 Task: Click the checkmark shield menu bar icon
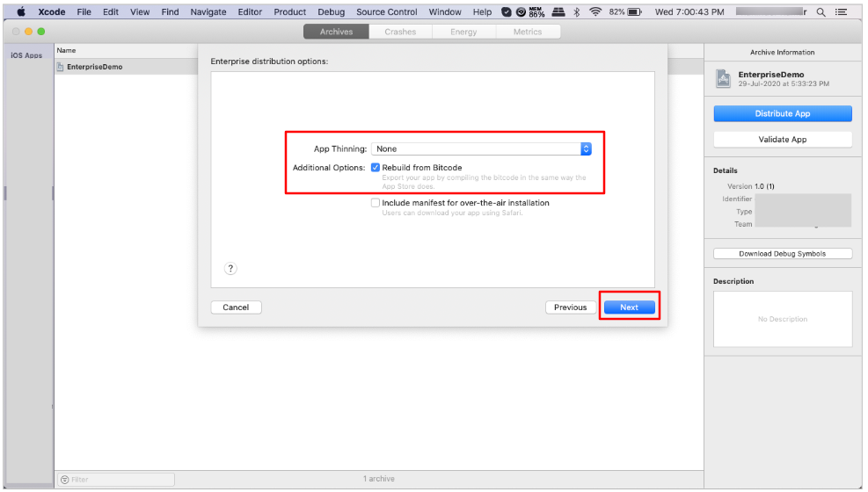click(x=506, y=11)
